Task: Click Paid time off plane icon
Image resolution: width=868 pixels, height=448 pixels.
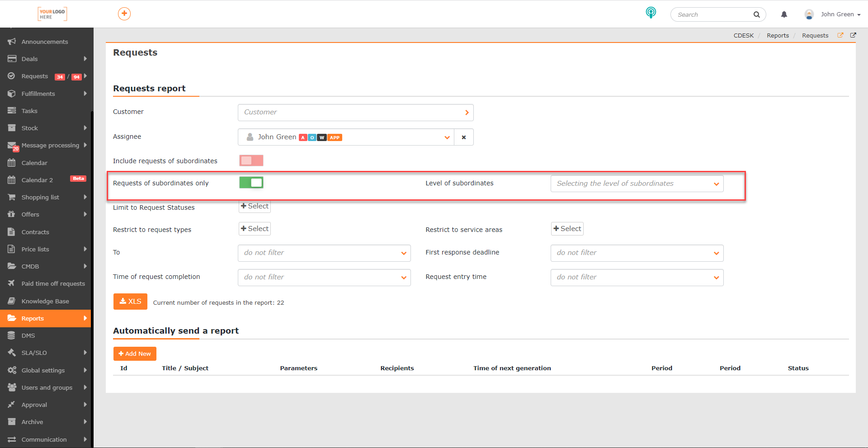Action: click(12, 283)
